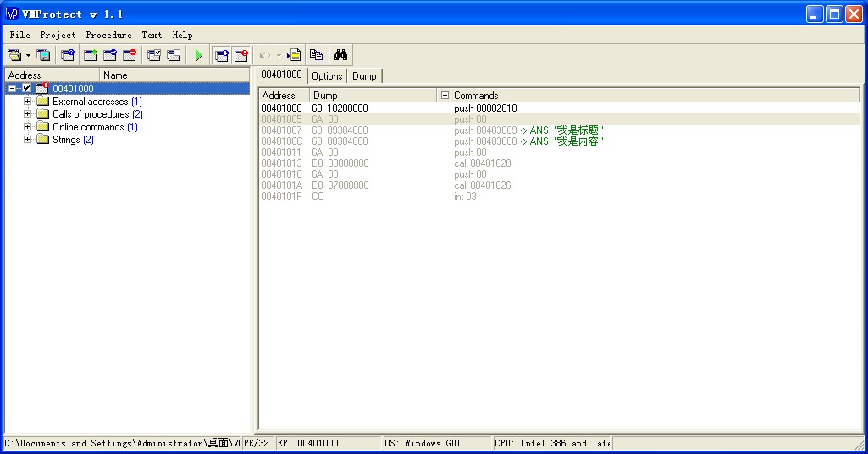Minimize the VMProtect window
868x454 pixels.
click(x=815, y=14)
